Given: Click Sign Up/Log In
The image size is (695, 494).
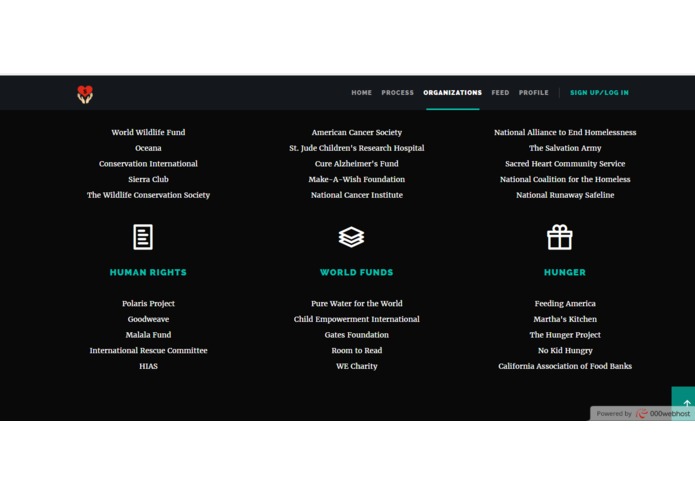Looking at the screenshot, I should [599, 93].
